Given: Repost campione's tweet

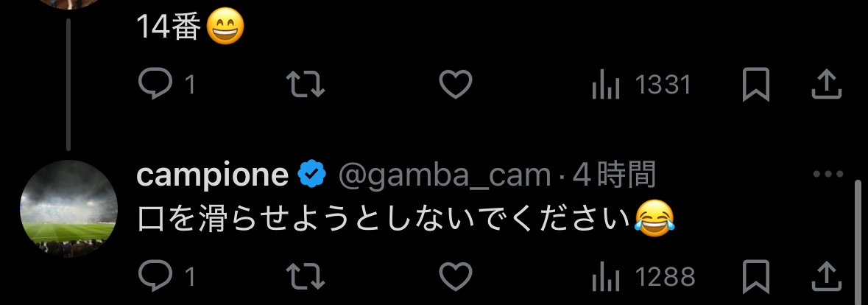Looking at the screenshot, I should pyautogui.click(x=305, y=276).
